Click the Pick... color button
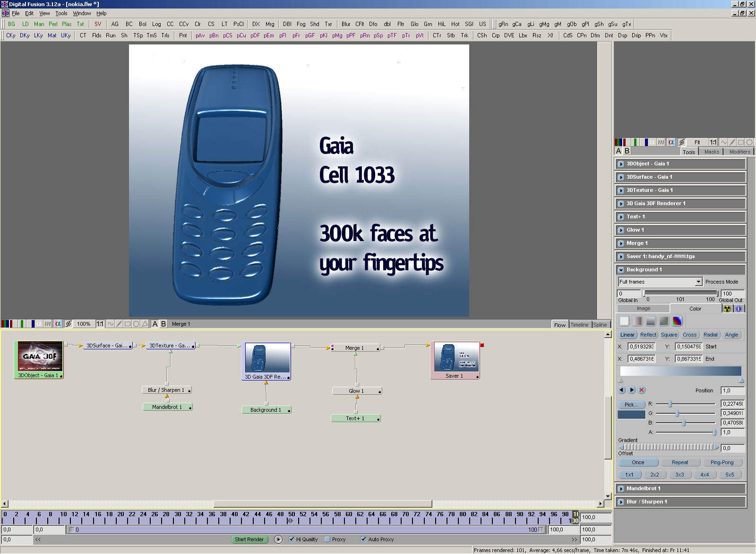This screenshot has height=554, width=756. tap(631, 405)
